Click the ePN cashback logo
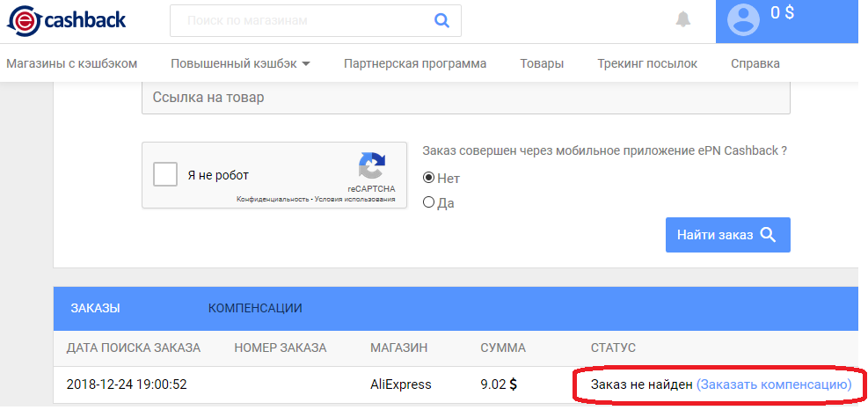 point(67,21)
